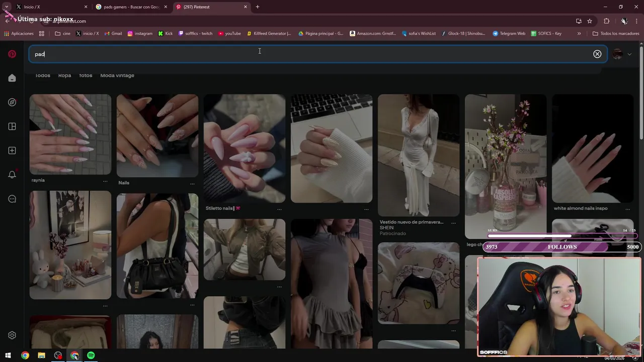
Task: Clear the search field with X icon
Action: point(597,54)
